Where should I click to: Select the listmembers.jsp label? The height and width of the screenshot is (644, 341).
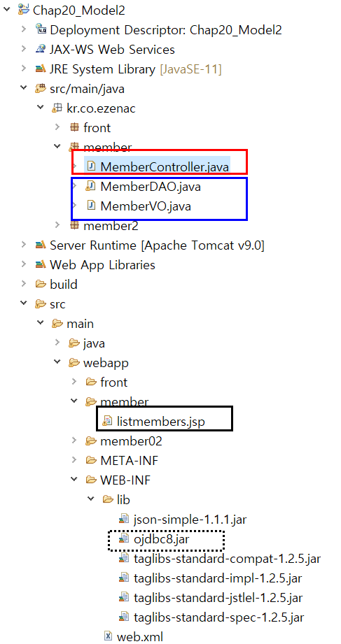pyautogui.click(x=161, y=422)
